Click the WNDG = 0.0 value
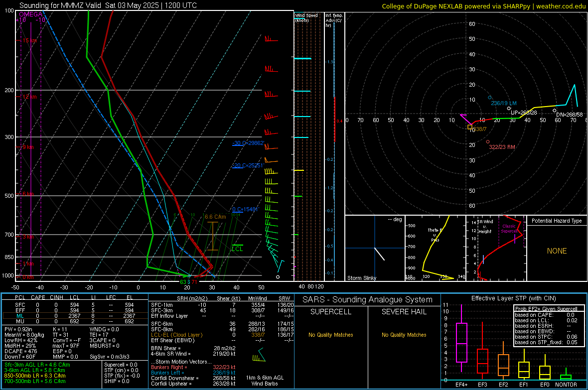The image size is (588, 390). coord(104,329)
